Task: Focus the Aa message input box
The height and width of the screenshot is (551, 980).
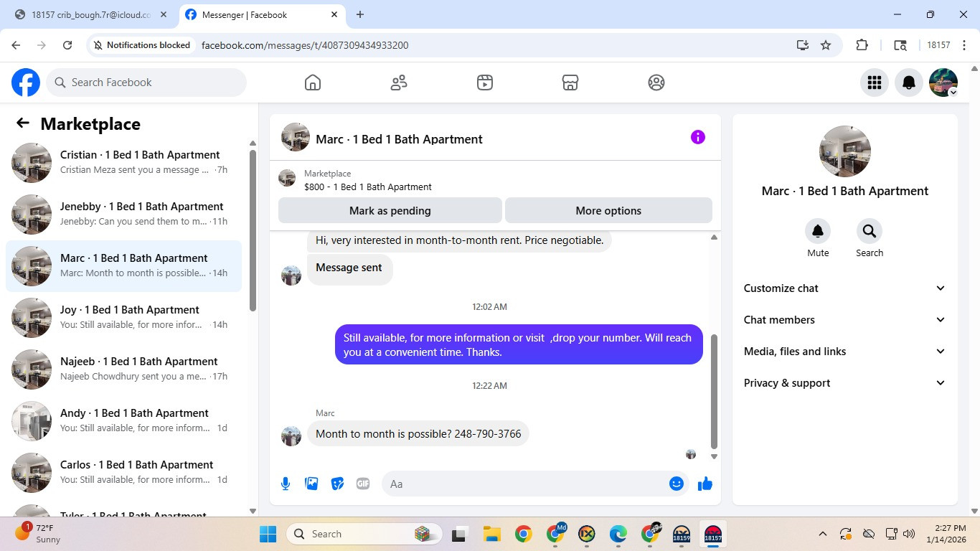Action: 535,484
